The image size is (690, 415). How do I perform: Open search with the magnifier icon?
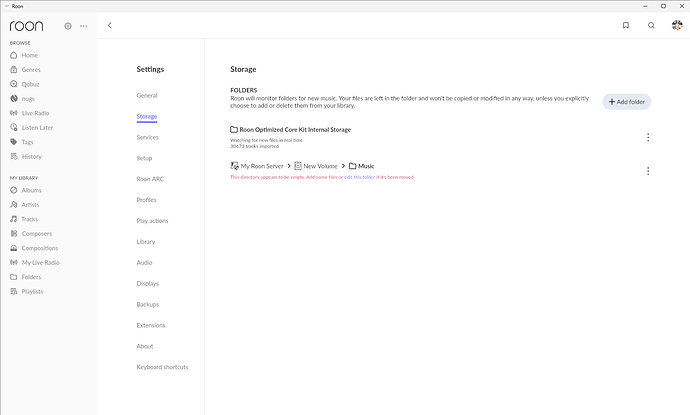coord(651,25)
